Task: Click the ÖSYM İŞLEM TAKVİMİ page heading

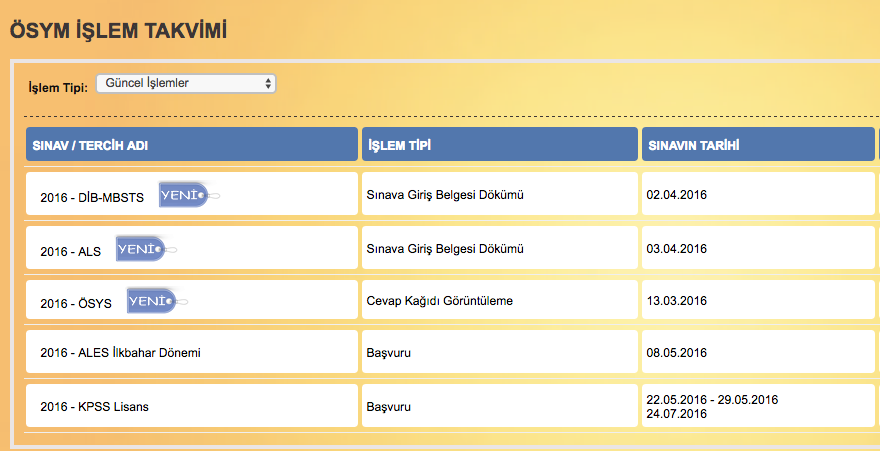Action: coord(118,31)
